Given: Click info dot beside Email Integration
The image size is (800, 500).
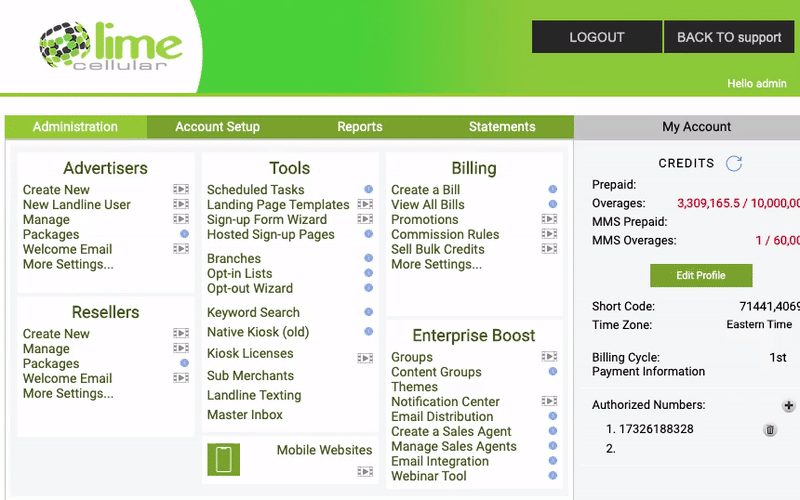Looking at the screenshot, I should tap(553, 460).
